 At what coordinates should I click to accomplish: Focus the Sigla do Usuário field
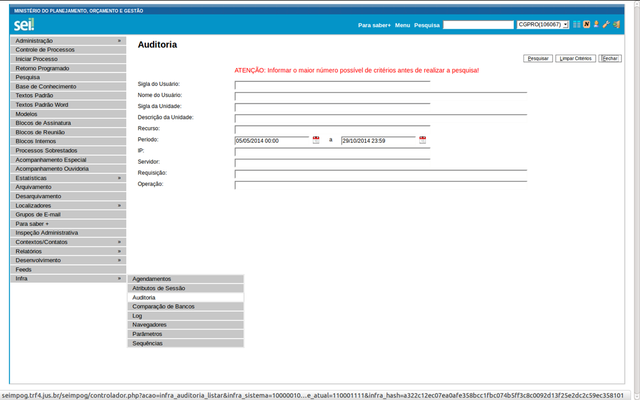point(332,83)
